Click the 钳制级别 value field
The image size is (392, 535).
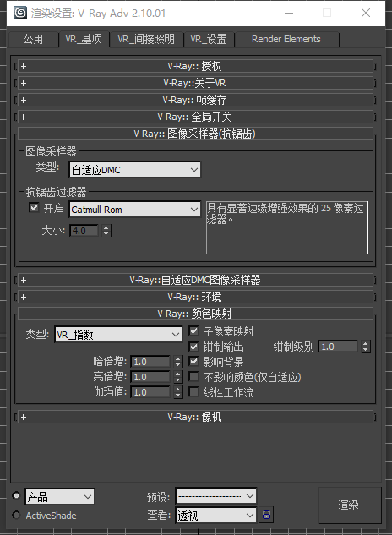(x=338, y=347)
